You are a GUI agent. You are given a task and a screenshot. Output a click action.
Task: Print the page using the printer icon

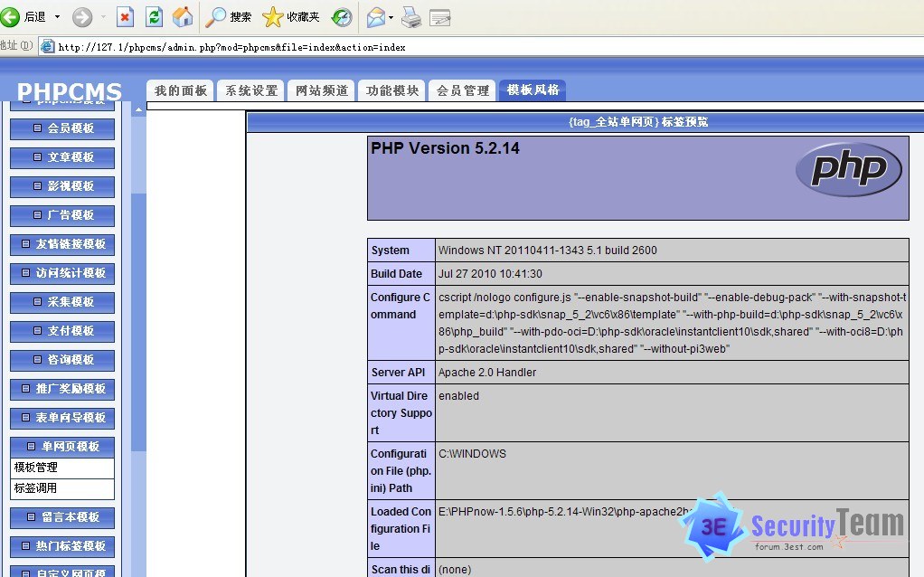[411, 17]
